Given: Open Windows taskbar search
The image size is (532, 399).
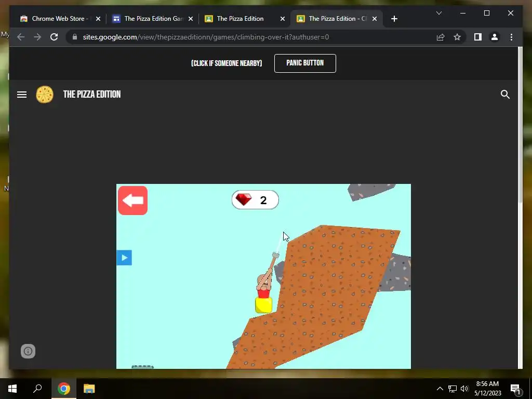Looking at the screenshot, I should pos(37,389).
